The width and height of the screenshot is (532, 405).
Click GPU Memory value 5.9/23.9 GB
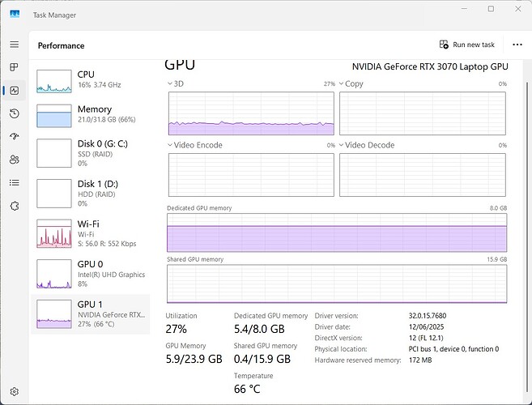(194, 359)
